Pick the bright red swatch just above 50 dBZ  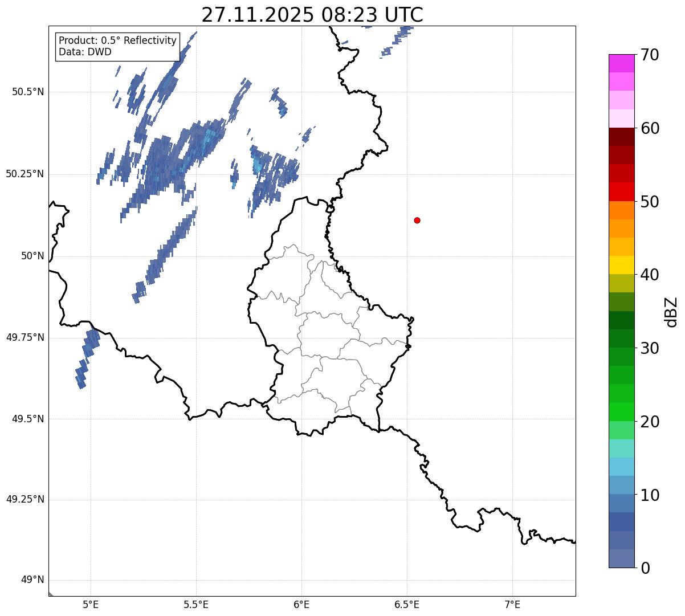(621, 192)
